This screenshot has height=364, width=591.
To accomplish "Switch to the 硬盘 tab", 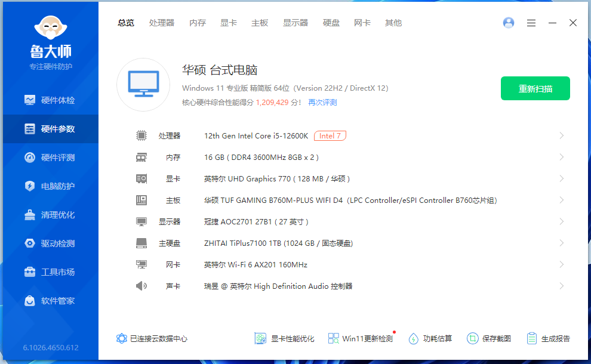I will point(331,23).
